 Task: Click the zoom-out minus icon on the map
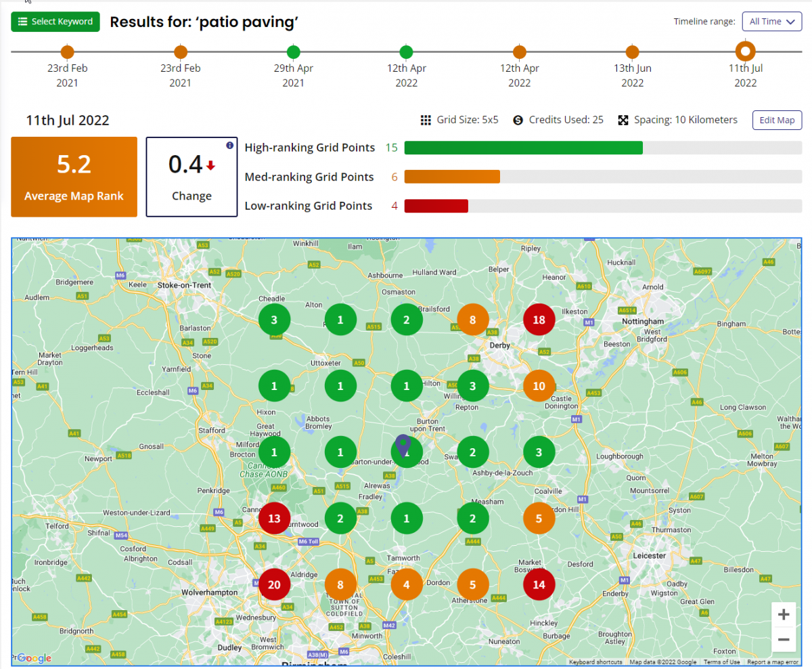783,639
